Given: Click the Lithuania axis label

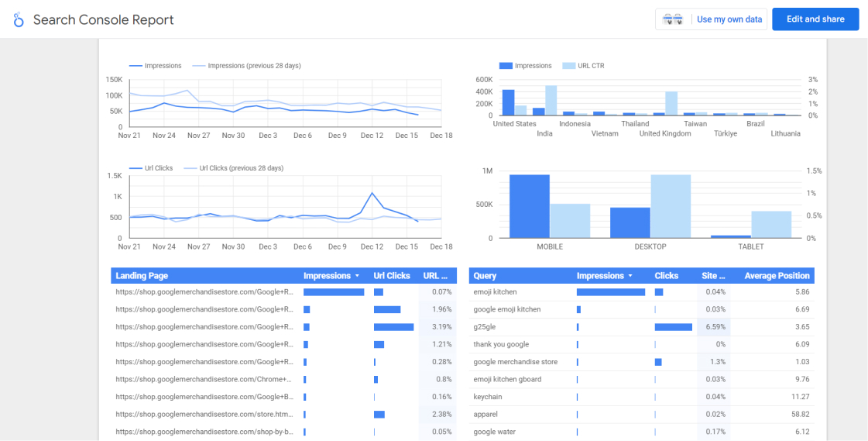Looking at the screenshot, I should click(785, 133).
